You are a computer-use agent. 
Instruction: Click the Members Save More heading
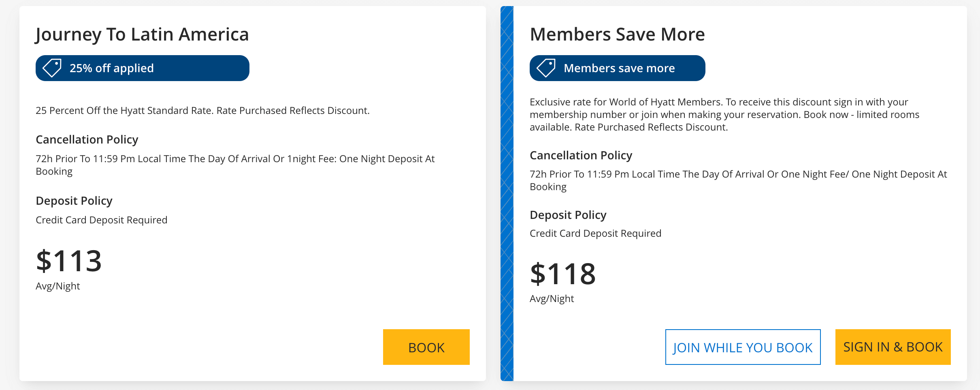[x=618, y=34]
